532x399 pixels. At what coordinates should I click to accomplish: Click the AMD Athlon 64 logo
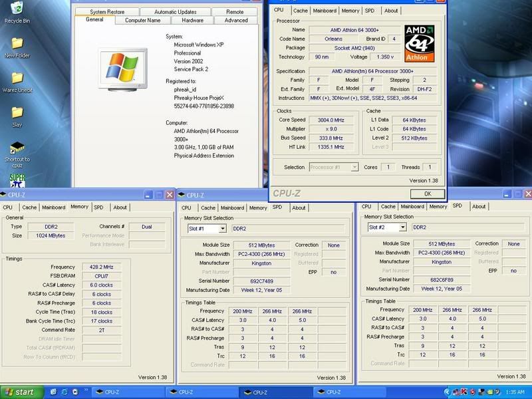click(420, 43)
